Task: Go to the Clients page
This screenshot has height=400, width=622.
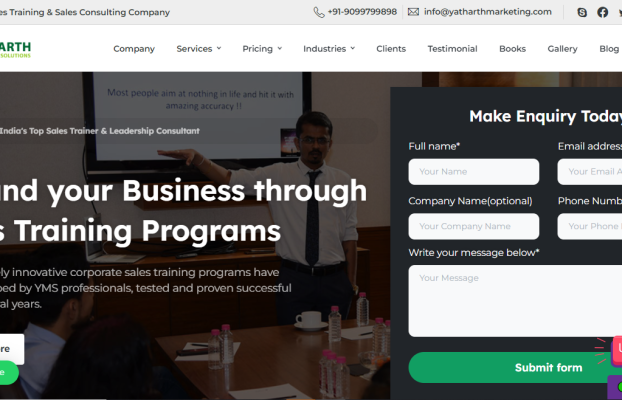Action: click(391, 49)
